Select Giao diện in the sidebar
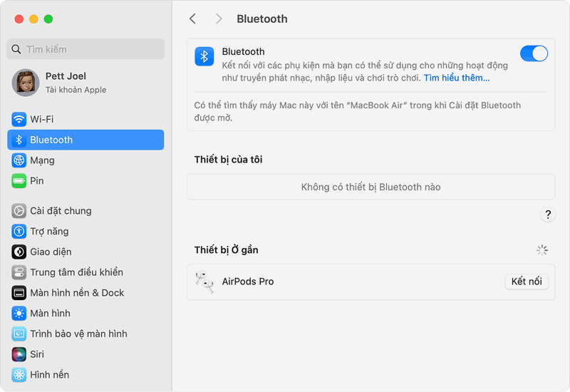 pos(85,252)
